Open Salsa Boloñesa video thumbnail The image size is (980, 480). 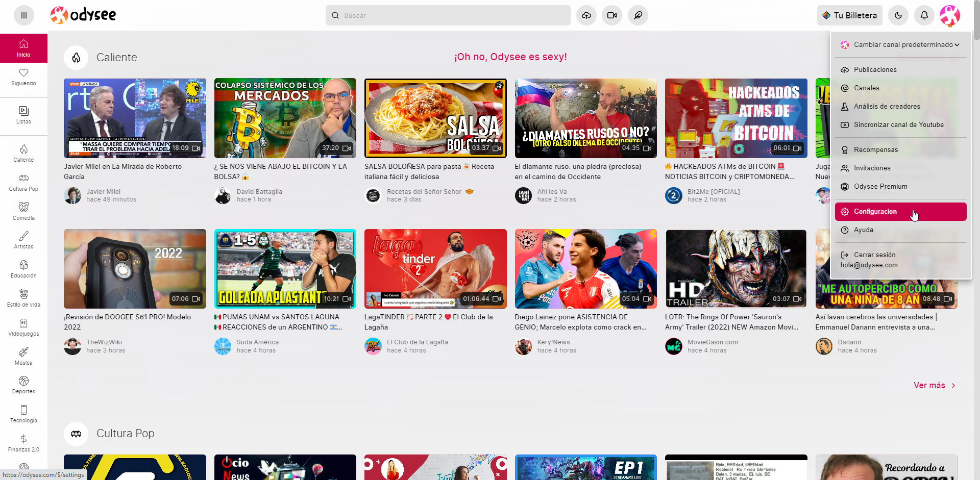(435, 118)
